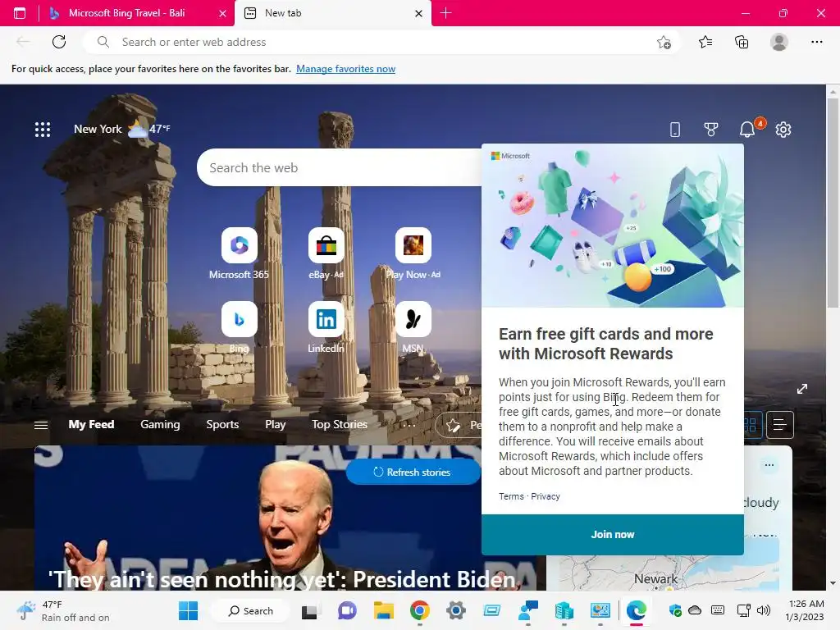Open volume control in system tray
Viewport: 840px width, 630px height.
764,610
